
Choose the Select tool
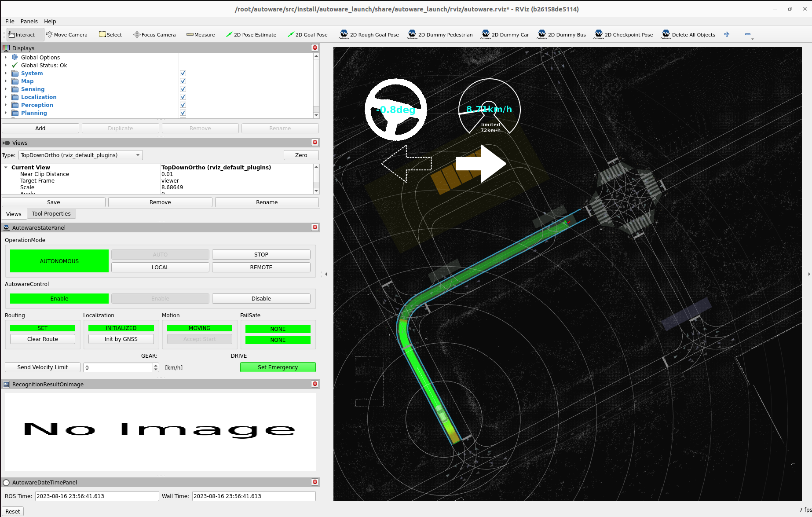click(x=110, y=35)
